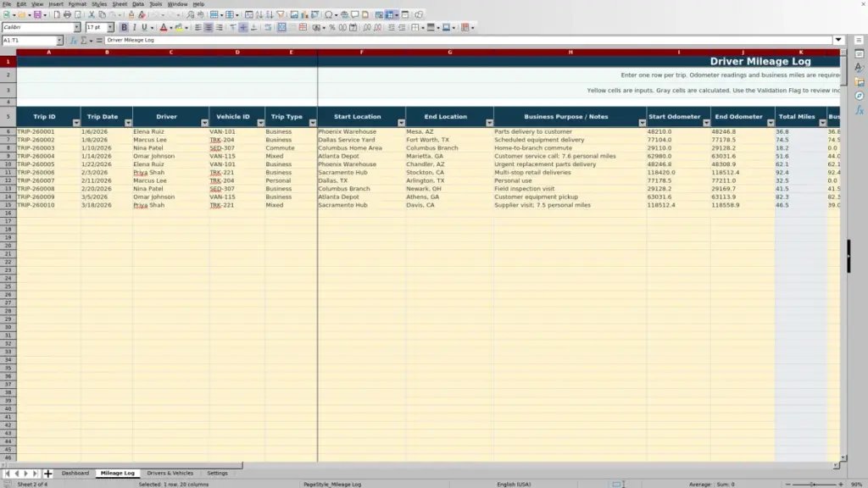
Task: Open Driver column filter dropdown
Action: pos(204,123)
